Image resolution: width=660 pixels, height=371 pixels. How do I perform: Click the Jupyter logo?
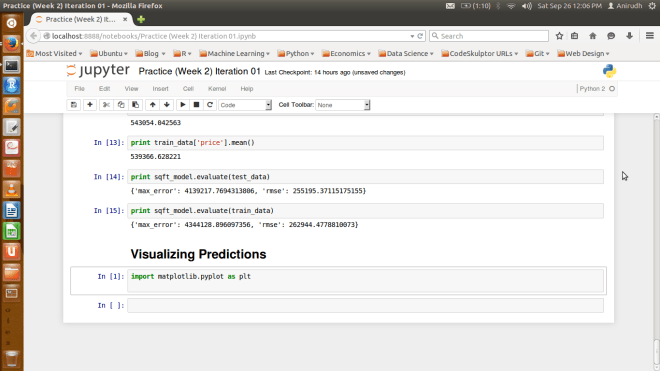(x=98, y=70)
